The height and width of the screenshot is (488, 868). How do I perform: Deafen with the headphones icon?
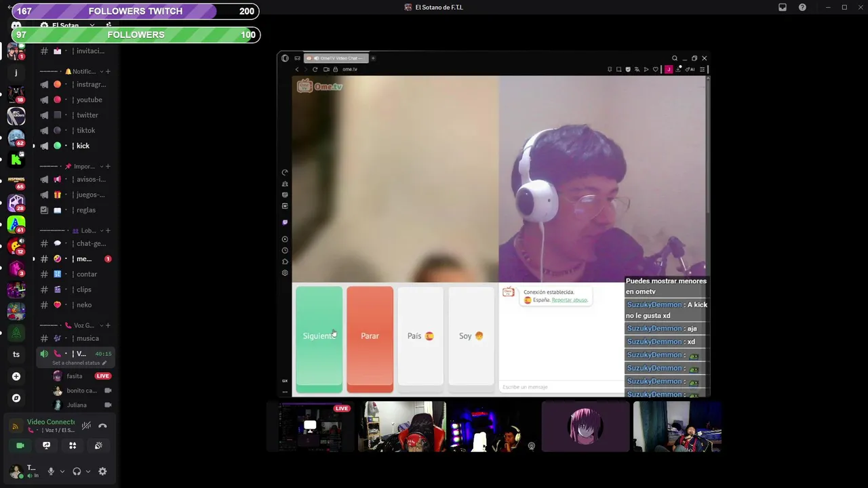(77, 472)
